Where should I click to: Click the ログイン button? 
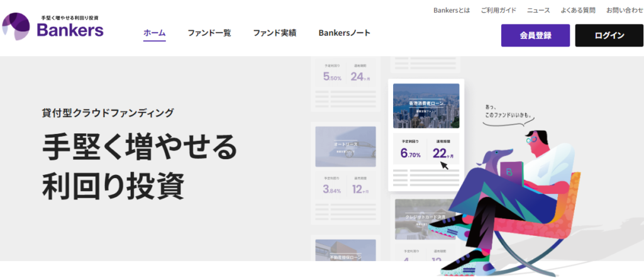pyautogui.click(x=609, y=35)
